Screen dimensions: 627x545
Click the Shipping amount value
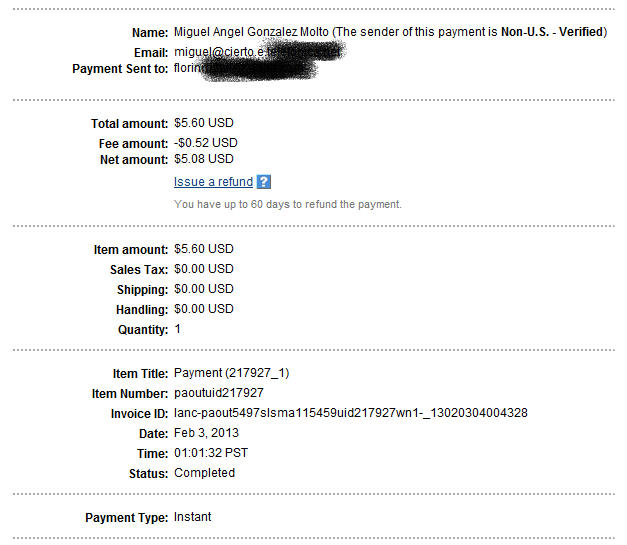coord(203,289)
